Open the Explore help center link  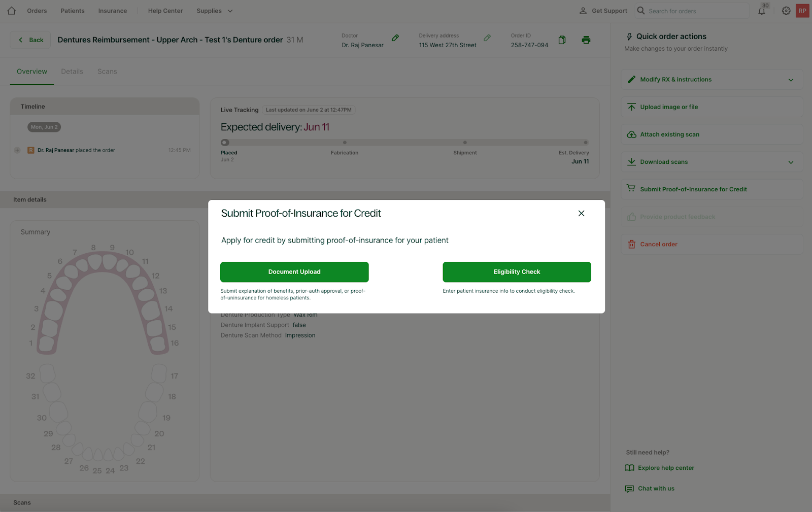pyautogui.click(x=666, y=468)
